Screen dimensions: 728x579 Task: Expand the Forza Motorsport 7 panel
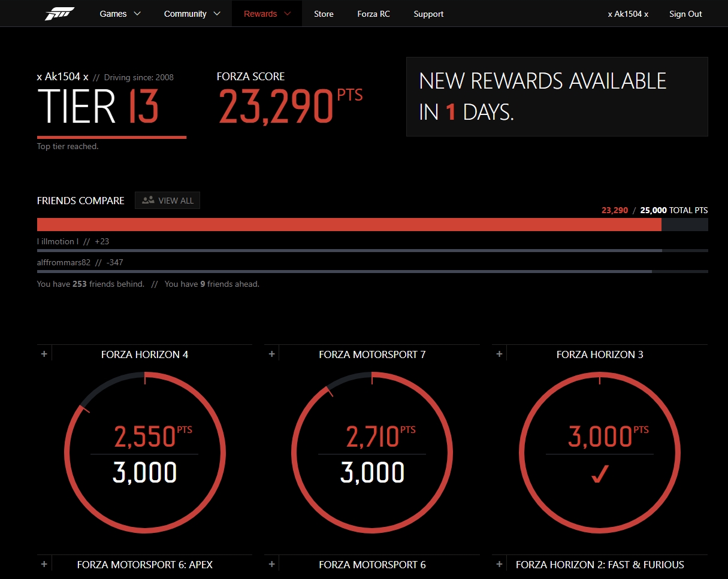[271, 354]
